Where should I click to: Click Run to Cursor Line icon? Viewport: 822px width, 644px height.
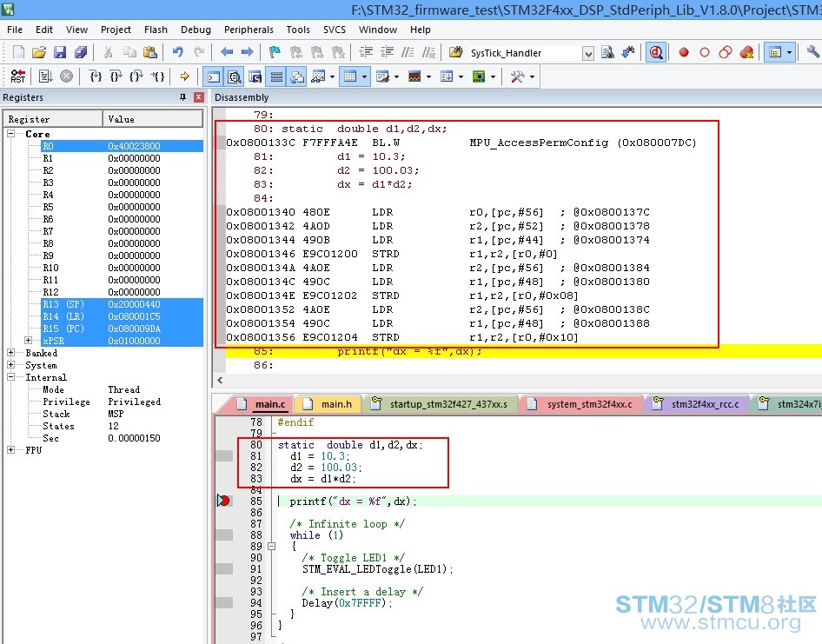[158, 76]
